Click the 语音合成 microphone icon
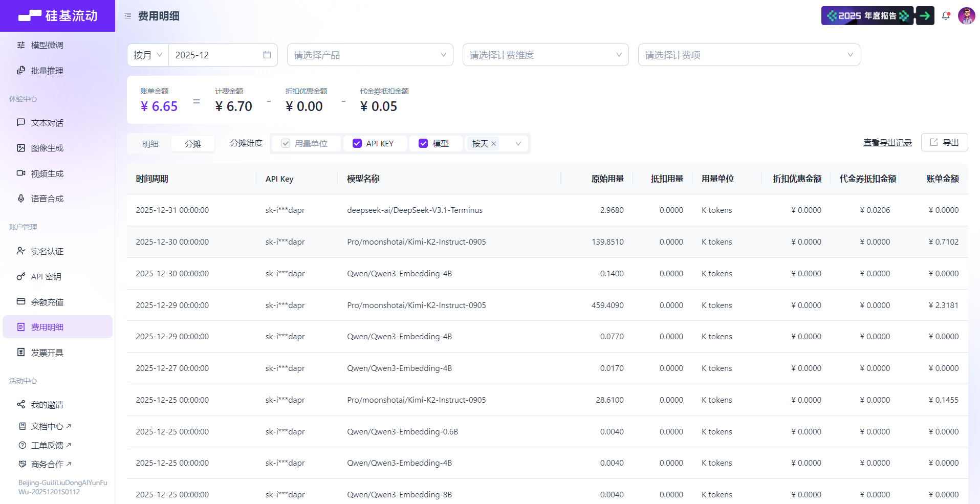The image size is (980, 504). [x=21, y=199]
